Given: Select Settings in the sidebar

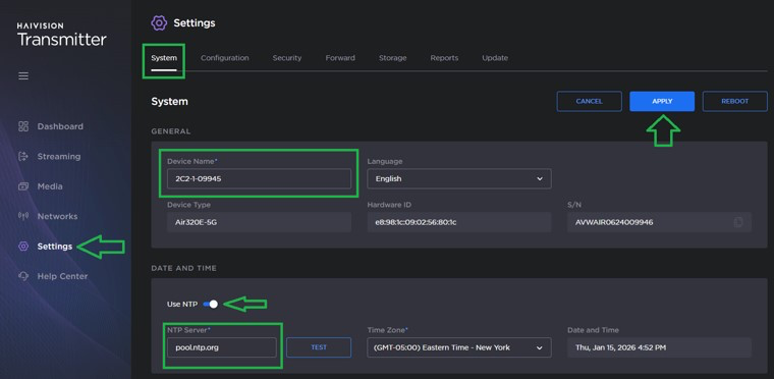Looking at the screenshot, I should pyautogui.click(x=55, y=246).
